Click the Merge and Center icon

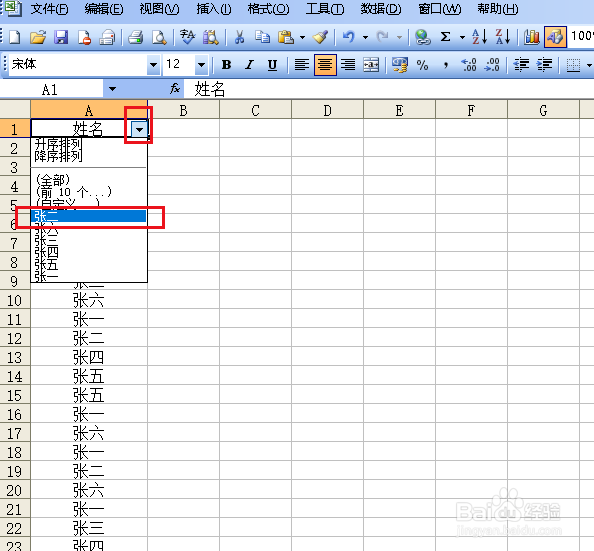point(370,65)
